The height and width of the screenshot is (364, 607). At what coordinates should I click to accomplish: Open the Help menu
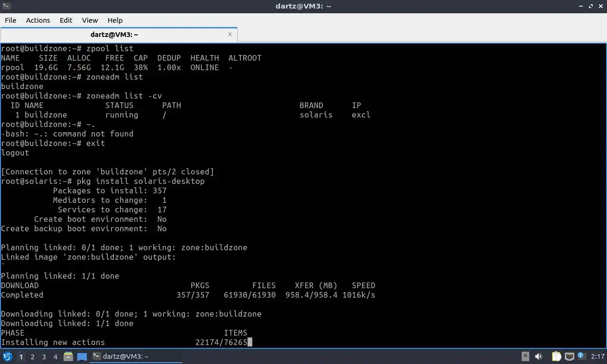click(x=115, y=20)
